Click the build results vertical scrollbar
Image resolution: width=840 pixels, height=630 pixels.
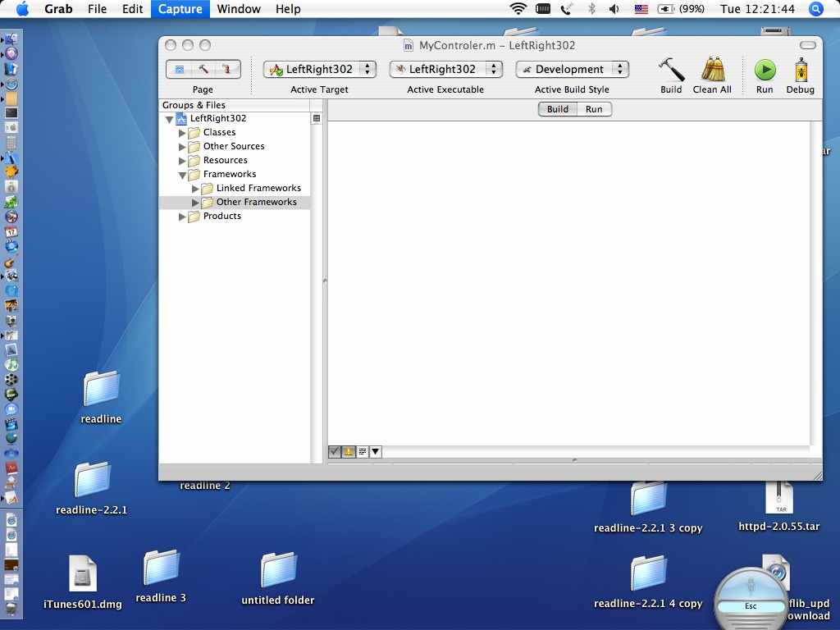(815, 283)
